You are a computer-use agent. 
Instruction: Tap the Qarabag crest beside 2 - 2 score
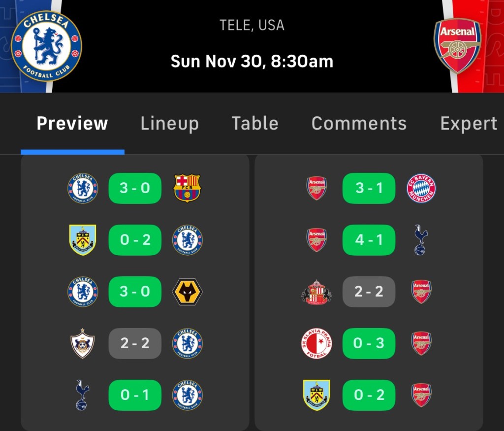83,343
